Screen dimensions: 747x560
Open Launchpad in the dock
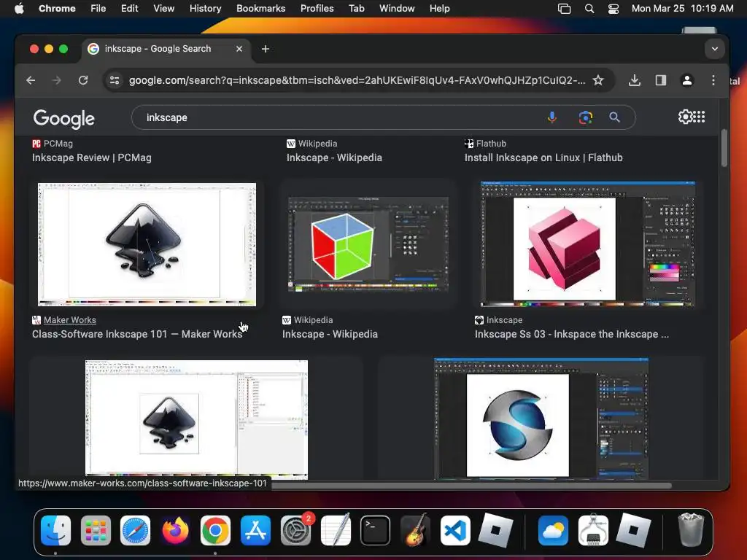tap(96, 530)
